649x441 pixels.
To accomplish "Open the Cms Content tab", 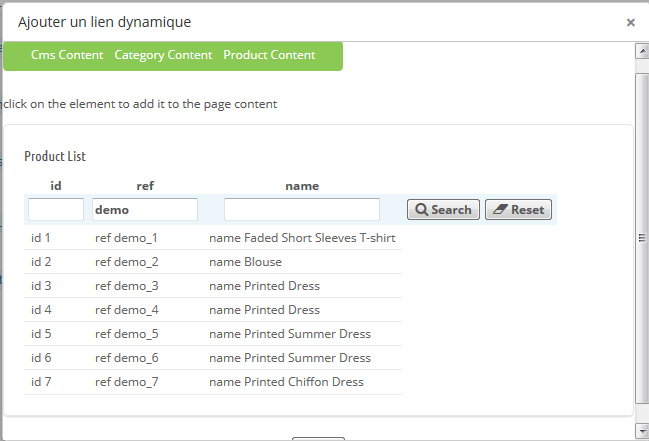I will [x=67, y=55].
